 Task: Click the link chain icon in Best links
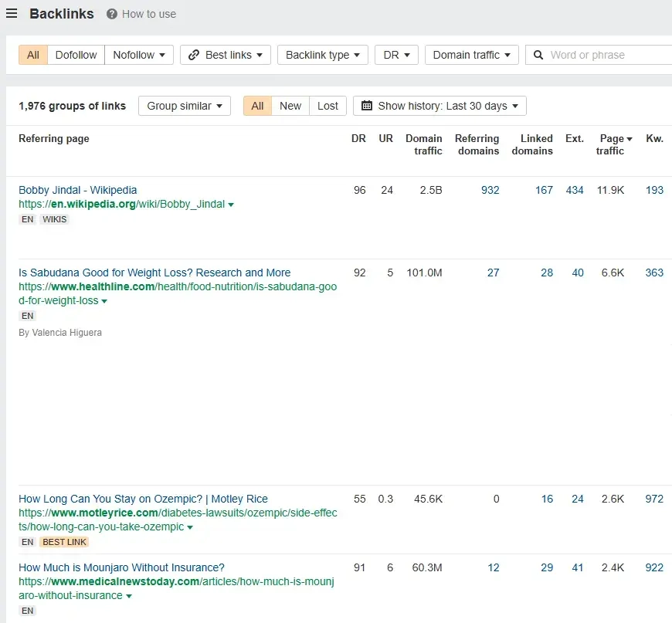(x=195, y=55)
